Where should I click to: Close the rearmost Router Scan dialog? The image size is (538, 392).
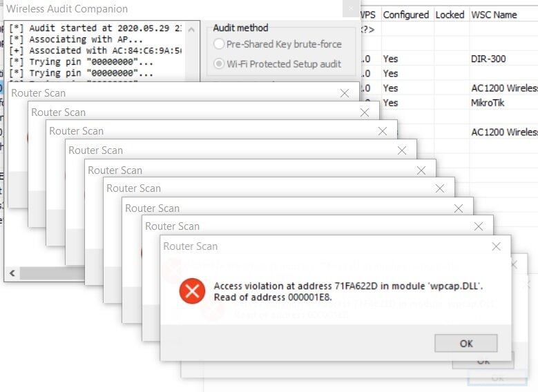pyautogui.click(x=345, y=93)
